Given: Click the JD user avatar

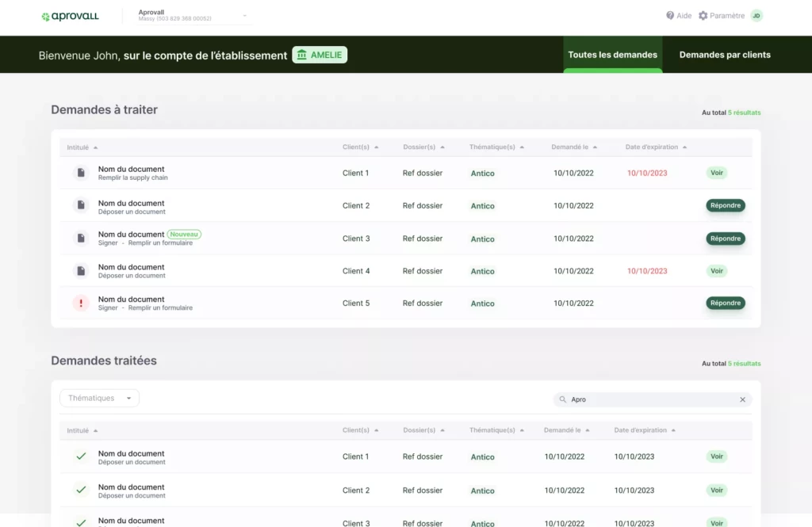Looking at the screenshot, I should tap(756, 16).
